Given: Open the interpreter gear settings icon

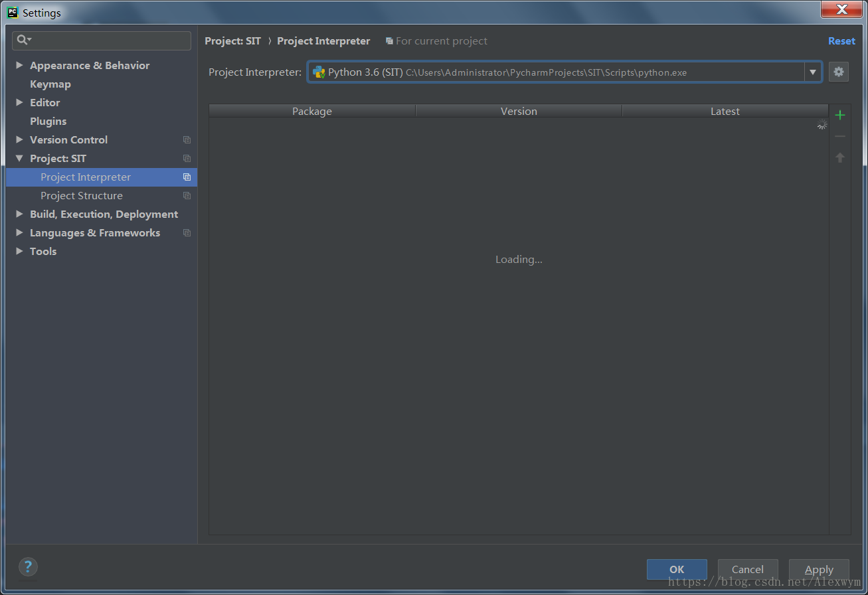Looking at the screenshot, I should pos(839,72).
